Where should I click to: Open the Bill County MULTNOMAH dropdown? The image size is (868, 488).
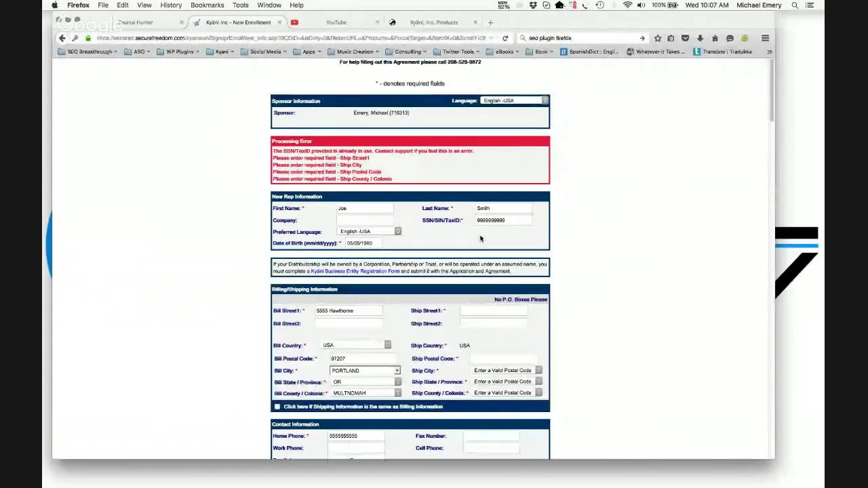(x=365, y=393)
